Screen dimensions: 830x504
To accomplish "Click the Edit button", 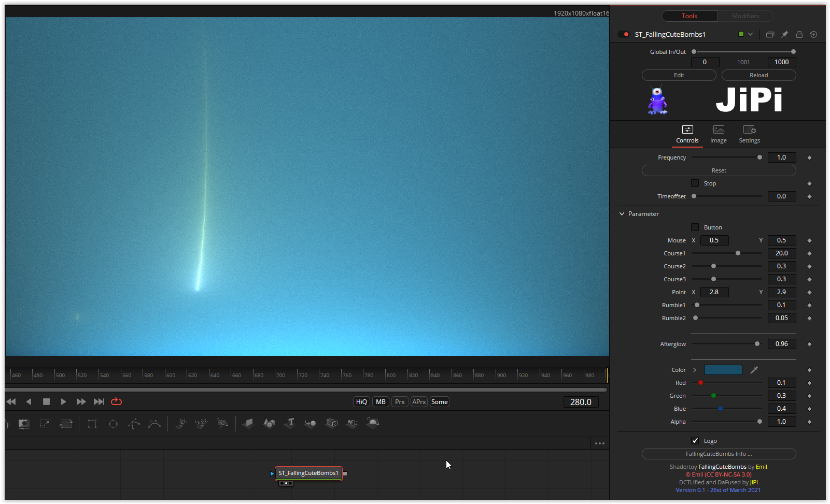I will tap(679, 75).
